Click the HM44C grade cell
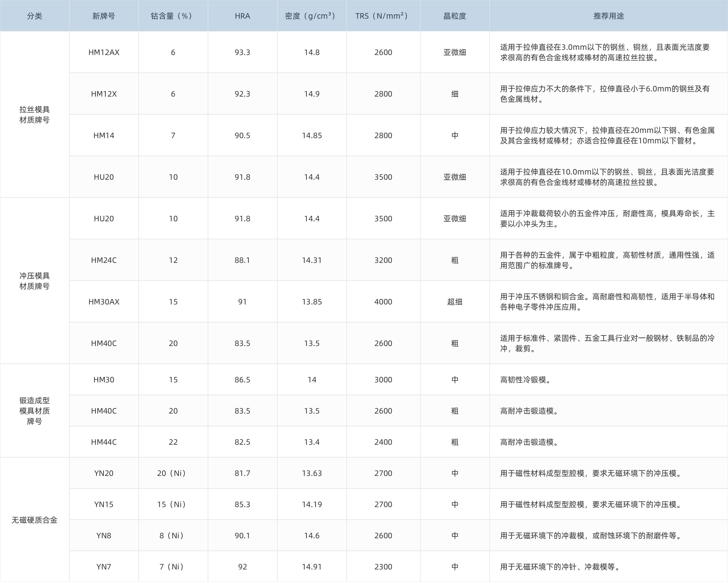 (x=104, y=442)
